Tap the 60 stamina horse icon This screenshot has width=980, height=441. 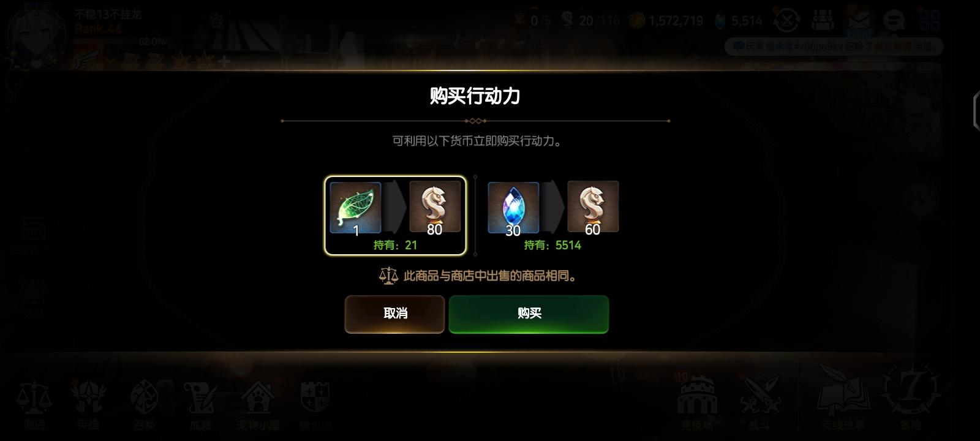click(593, 207)
